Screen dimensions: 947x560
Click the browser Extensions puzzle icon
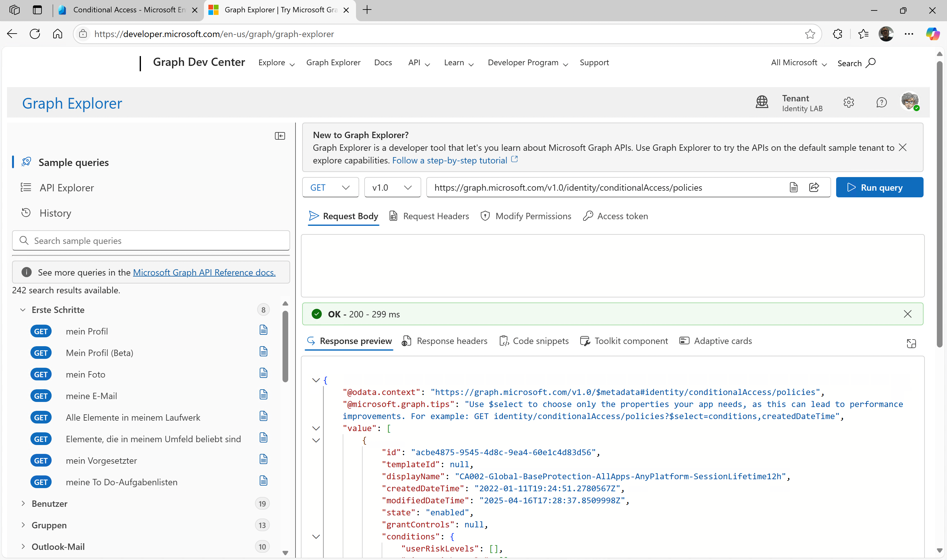click(837, 34)
